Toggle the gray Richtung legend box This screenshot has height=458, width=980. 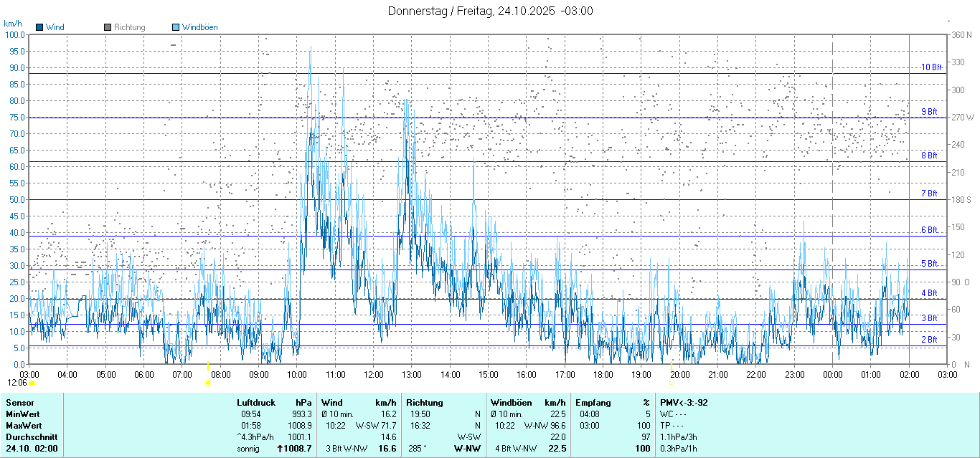pyautogui.click(x=108, y=27)
